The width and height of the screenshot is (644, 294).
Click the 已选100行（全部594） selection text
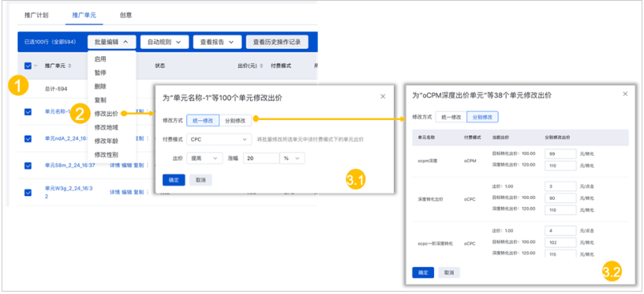pos(50,42)
